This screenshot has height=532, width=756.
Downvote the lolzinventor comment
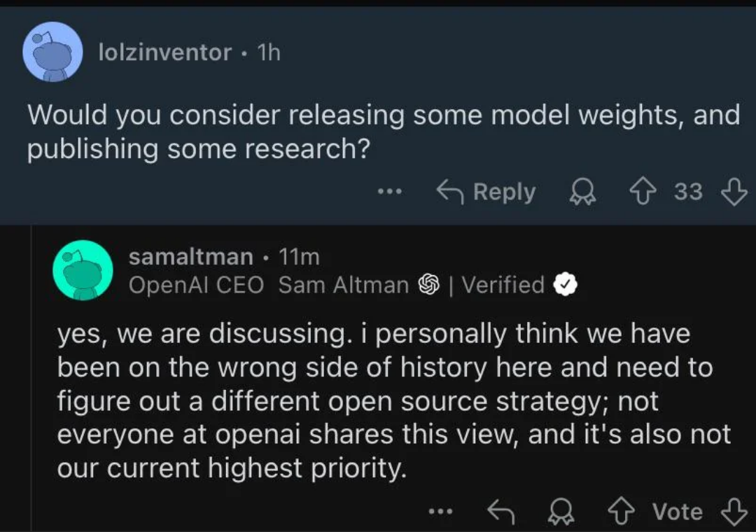(x=735, y=191)
